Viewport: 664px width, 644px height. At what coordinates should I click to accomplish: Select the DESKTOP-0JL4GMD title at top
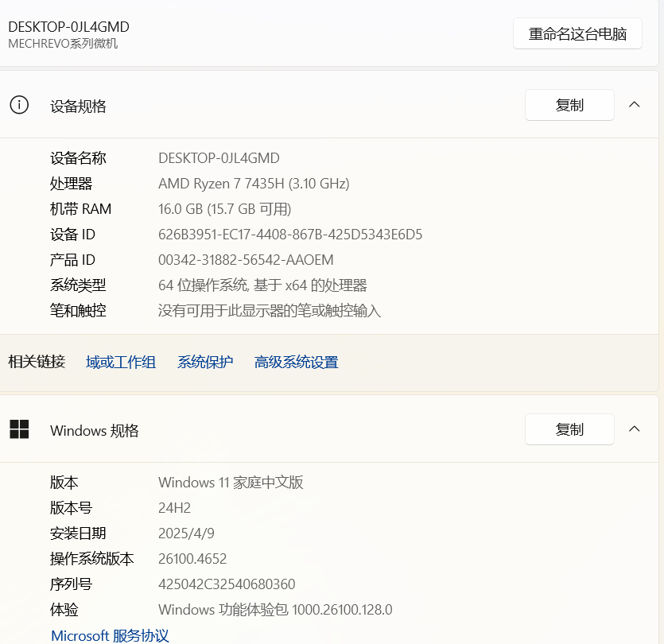pyautogui.click(x=68, y=27)
